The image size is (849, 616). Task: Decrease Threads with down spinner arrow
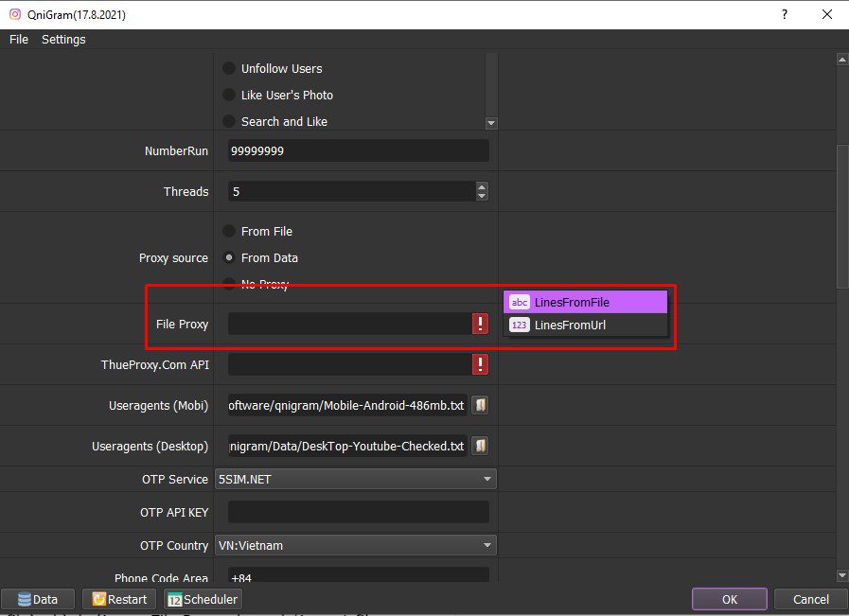pos(482,196)
